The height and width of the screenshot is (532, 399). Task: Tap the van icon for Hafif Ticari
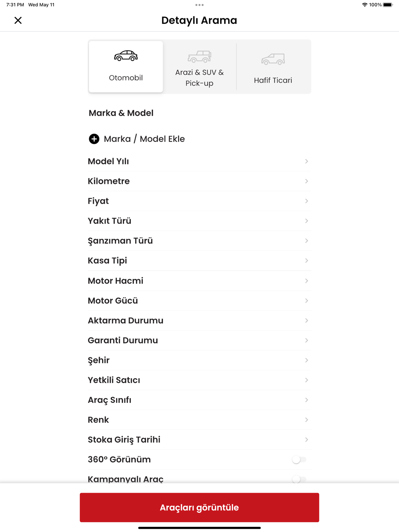click(x=273, y=59)
